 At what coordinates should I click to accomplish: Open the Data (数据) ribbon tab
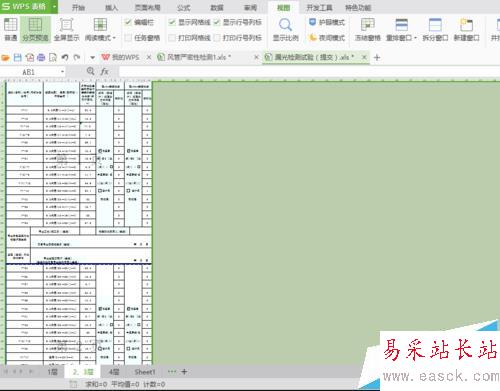(x=217, y=8)
